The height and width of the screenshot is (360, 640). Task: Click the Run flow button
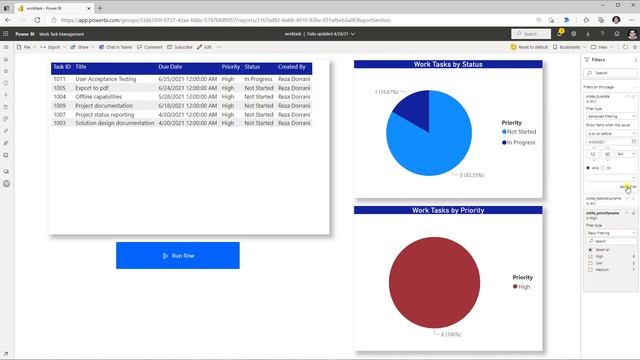coord(178,256)
